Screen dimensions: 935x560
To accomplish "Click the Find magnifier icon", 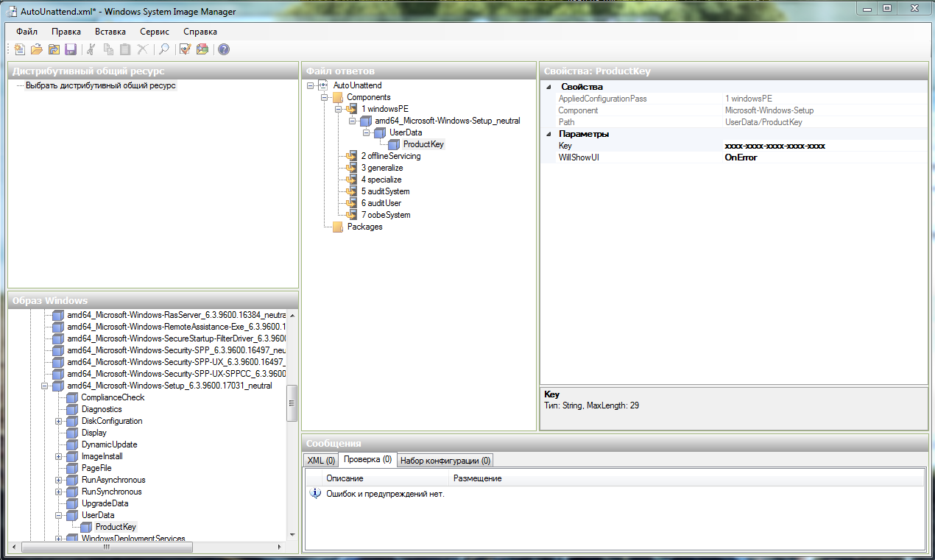I will point(164,49).
